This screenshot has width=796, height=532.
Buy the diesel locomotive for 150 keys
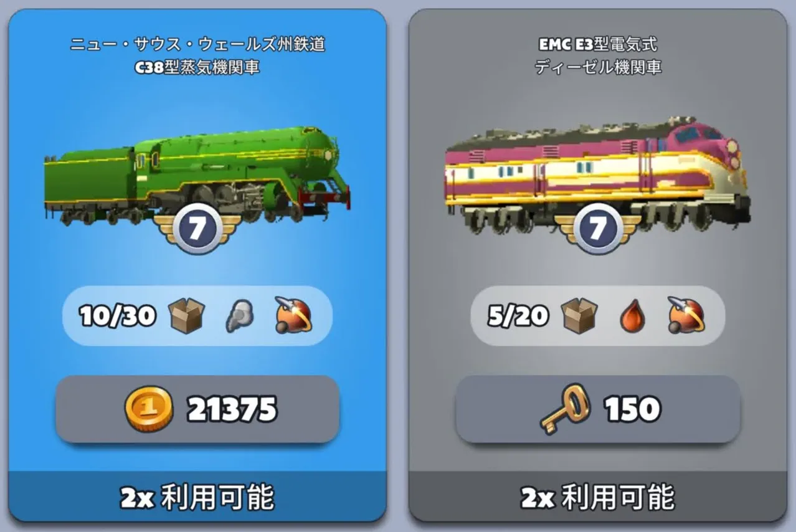(598, 409)
